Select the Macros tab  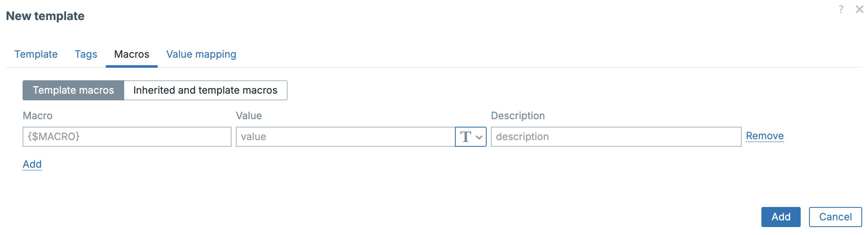click(x=131, y=54)
